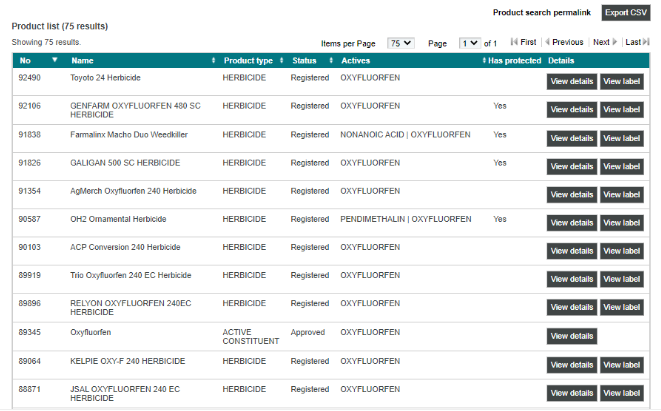View details for GALIGAN 500 SC HERBICIDE
The width and height of the screenshot is (661, 411).
[572, 167]
